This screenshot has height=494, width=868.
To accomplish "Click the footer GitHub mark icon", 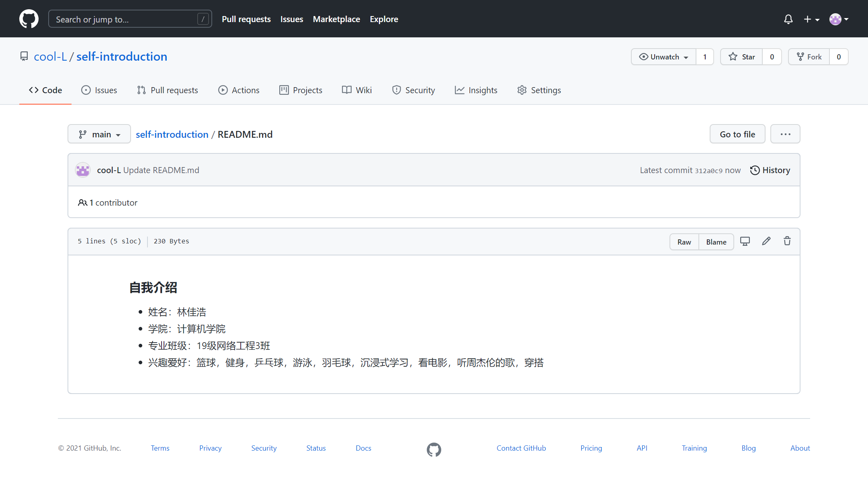I will click(x=434, y=449).
